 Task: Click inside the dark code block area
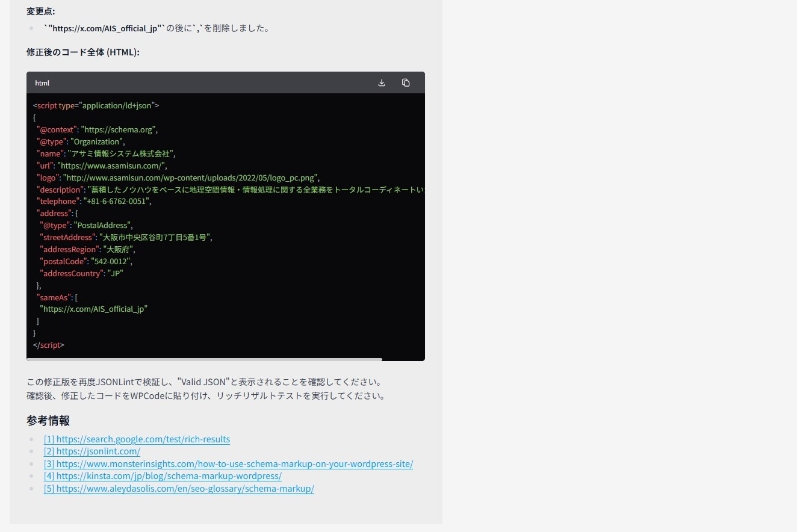coord(226,226)
